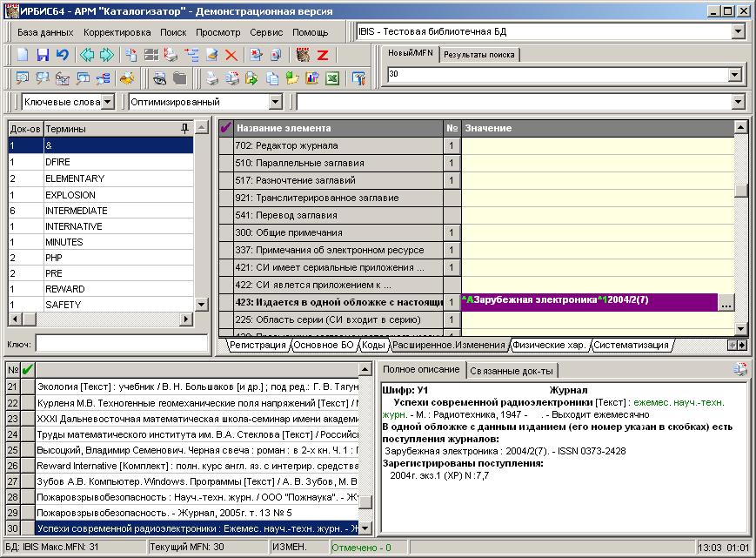Click the horizontal scrollbar thumb under the terms list
This screenshot has width=756, height=558.
(30, 319)
